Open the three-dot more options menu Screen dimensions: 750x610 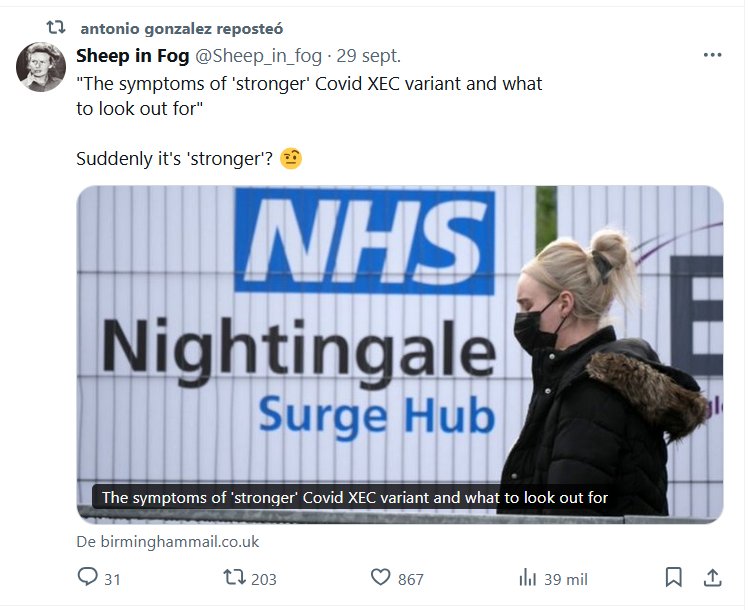(712, 55)
